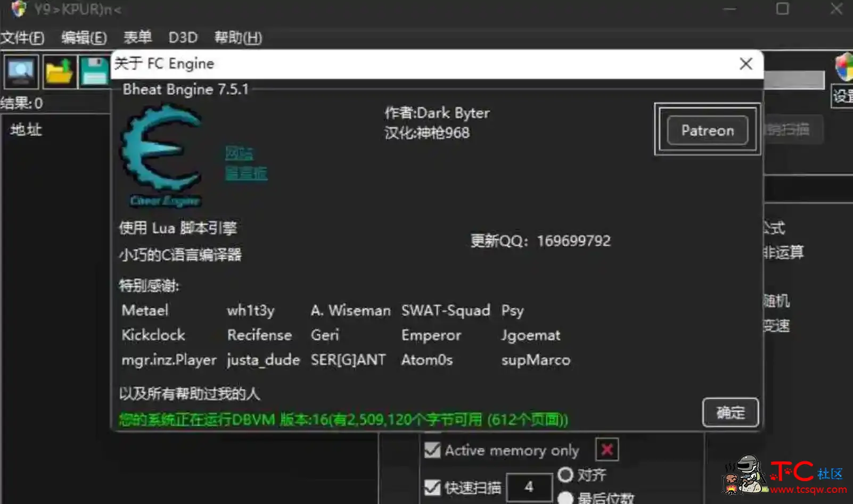853x504 pixels.
Task: Minimize the main window
Action: [x=729, y=9]
